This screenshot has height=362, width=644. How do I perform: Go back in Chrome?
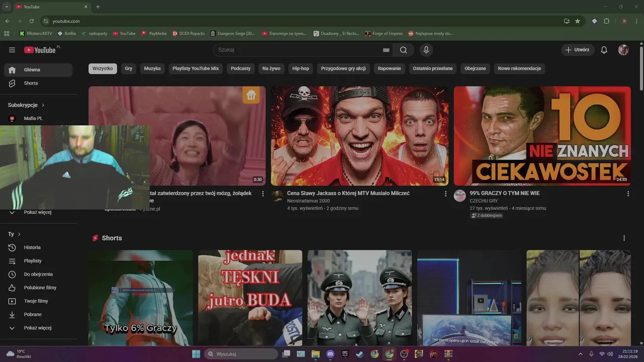7,21
